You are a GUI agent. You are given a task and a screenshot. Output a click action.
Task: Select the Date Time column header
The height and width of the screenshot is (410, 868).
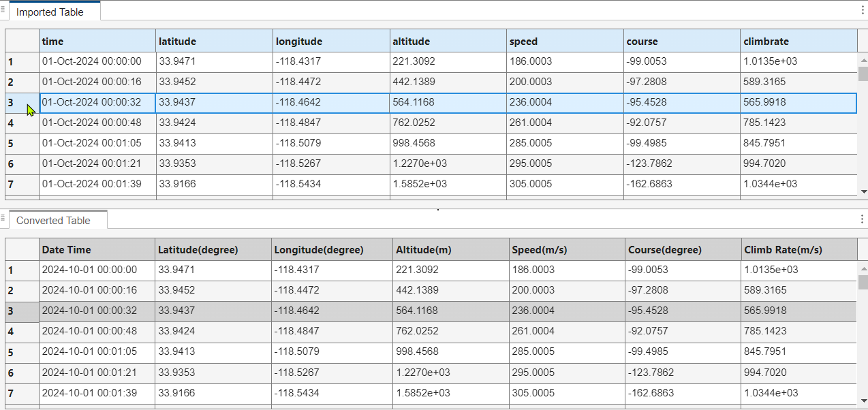click(x=97, y=249)
